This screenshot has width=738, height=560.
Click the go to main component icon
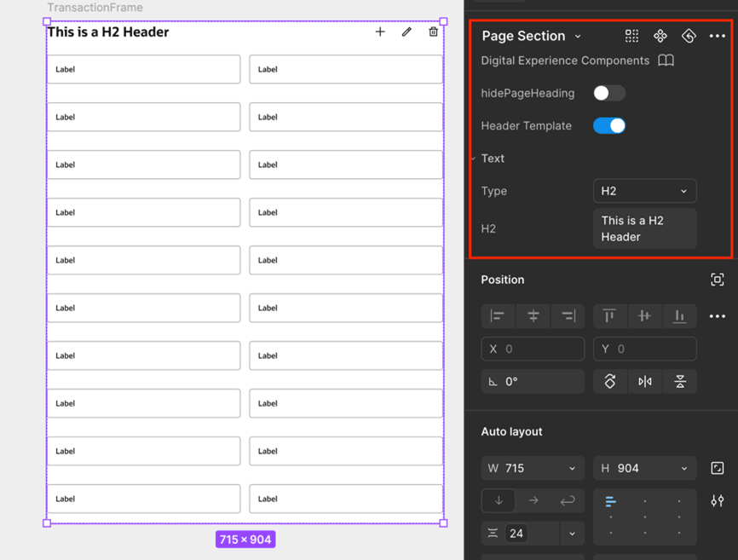(x=660, y=36)
